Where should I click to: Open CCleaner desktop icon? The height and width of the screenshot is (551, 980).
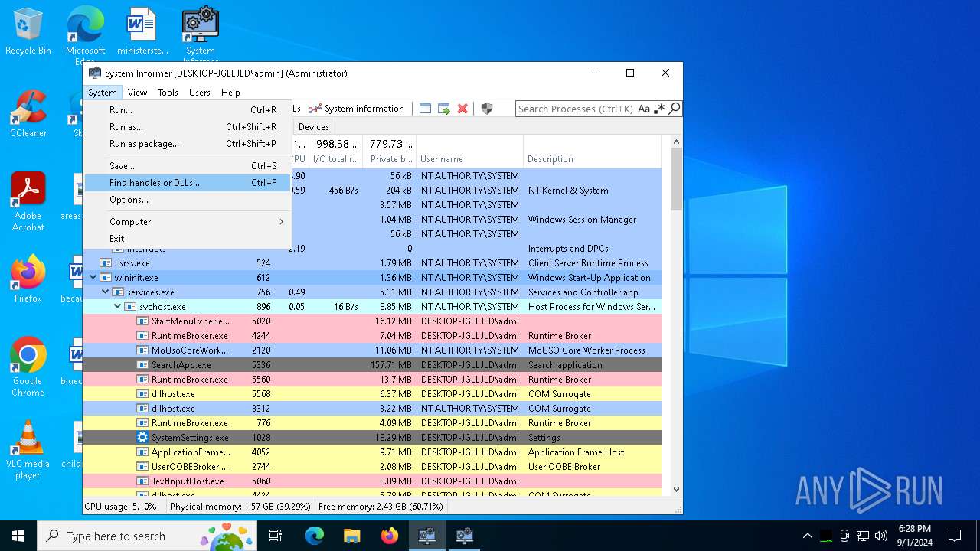pyautogui.click(x=28, y=114)
